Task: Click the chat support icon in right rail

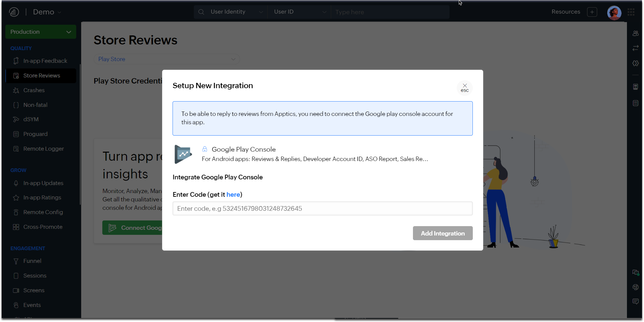Action: [x=635, y=273]
